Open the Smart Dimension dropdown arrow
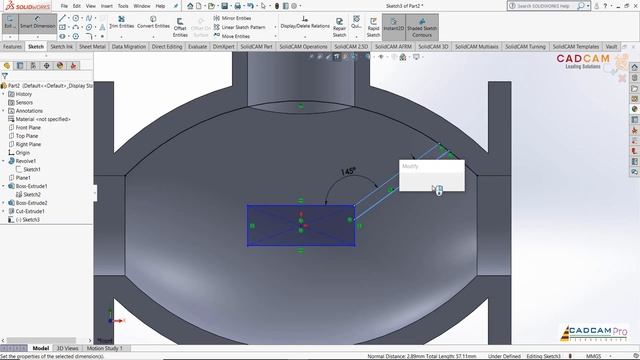Image resolution: width=640 pixels, height=360 pixels. coord(38,37)
